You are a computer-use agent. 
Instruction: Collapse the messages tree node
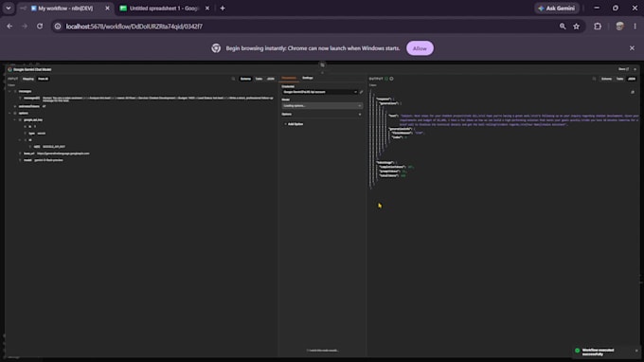9,91
